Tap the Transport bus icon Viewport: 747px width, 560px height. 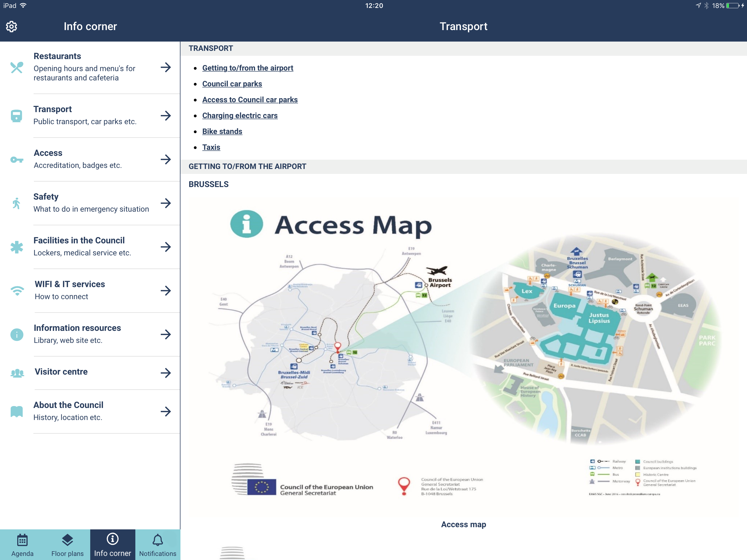tap(16, 116)
